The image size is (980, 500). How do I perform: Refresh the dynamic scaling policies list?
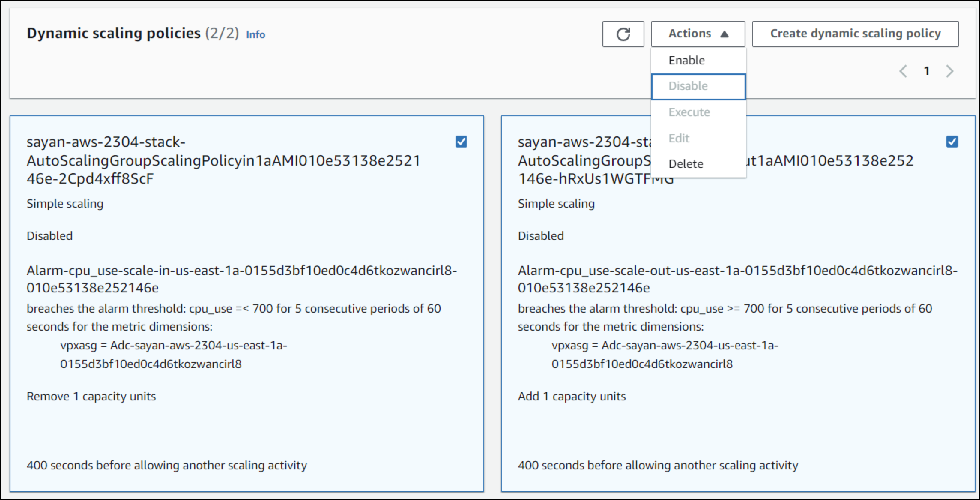click(623, 34)
